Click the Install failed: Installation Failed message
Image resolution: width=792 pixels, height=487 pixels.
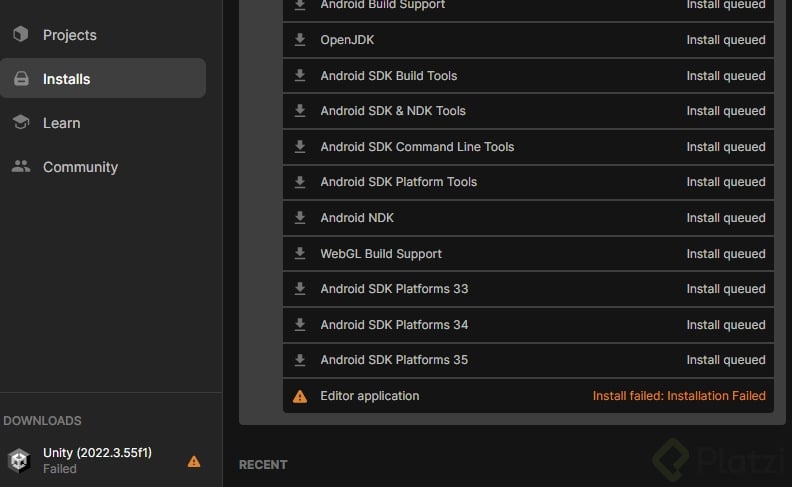pos(679,396)
